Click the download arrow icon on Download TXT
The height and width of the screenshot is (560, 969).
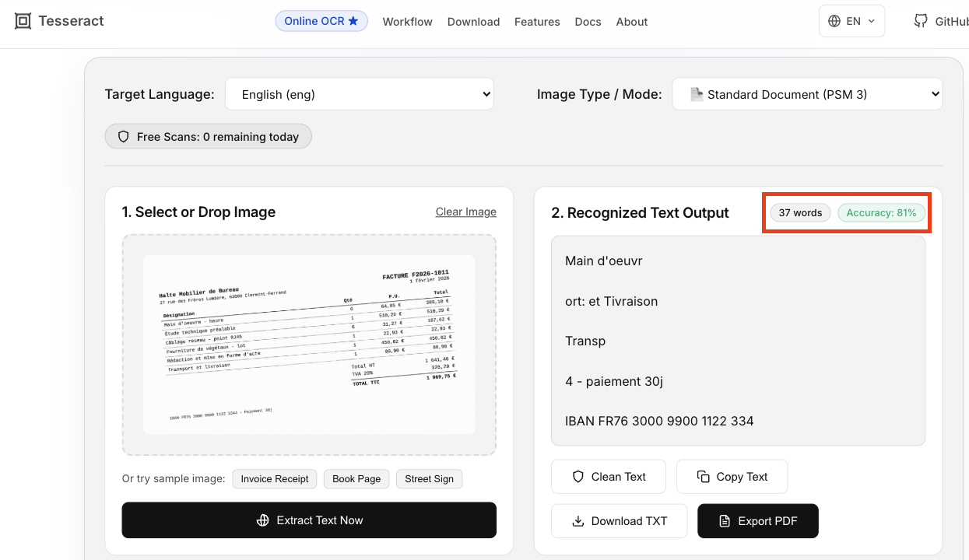tap(578, 521)
